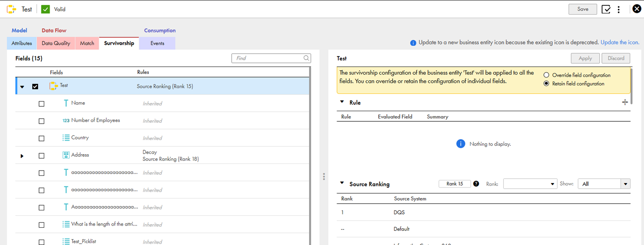Image resolution: width=644 pixels, height=245 pixels.
Task: Click the Apply button
Action: coord(585,58)
